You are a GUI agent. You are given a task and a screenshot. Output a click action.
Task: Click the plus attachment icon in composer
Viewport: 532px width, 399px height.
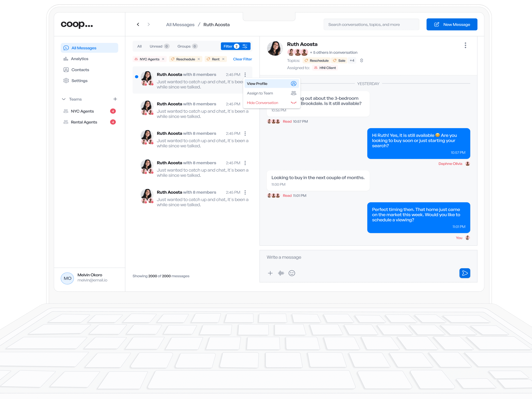(x=270, y=273)
